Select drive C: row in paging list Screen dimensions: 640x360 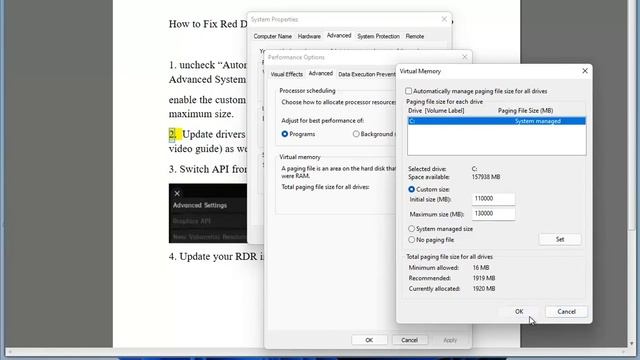[x=497, y=121]
